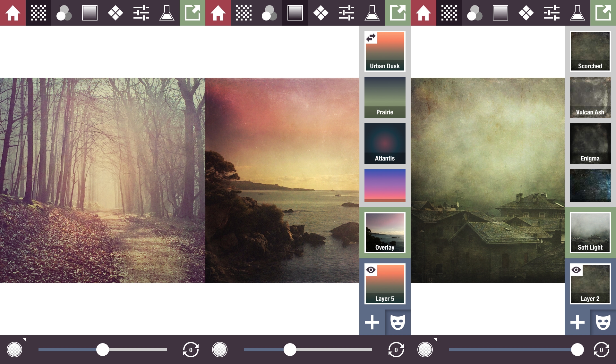Toggle the eye icon on Layer 2
The height and width of the screenshot is (364, 616).
[x=576, y=270]
